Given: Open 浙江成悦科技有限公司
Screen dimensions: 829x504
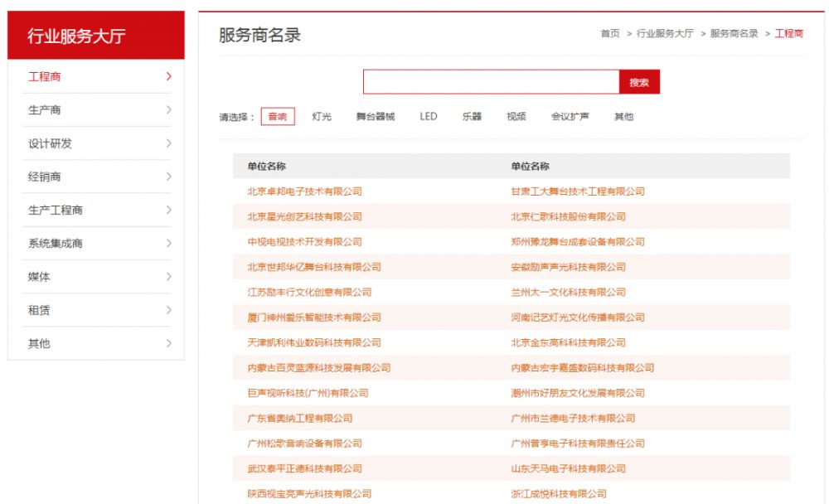Looking at the screenshot, I should (x=559, y=494).
